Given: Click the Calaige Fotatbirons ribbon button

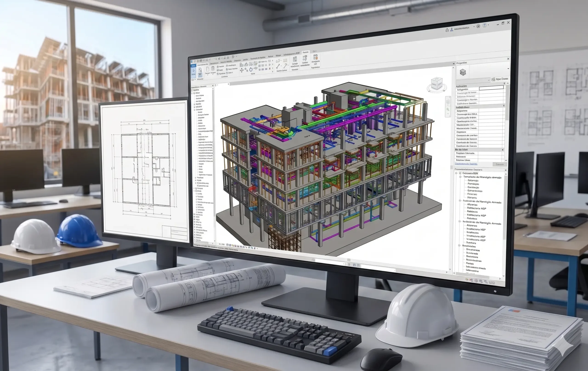Looking at the screenshot, I should (x=295, y=62).
